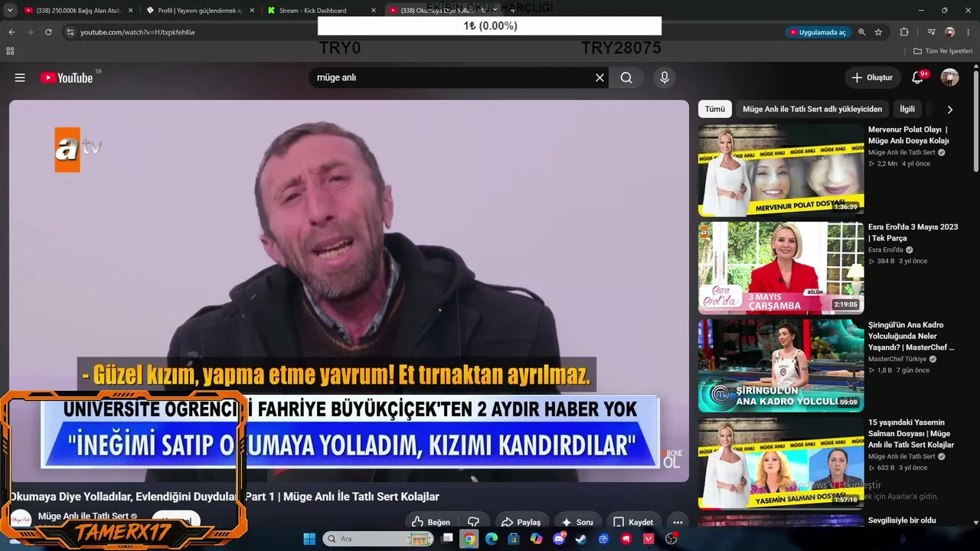The image size is (980, 551).
Task: Reload the current page
Action: tap(48, 32)
